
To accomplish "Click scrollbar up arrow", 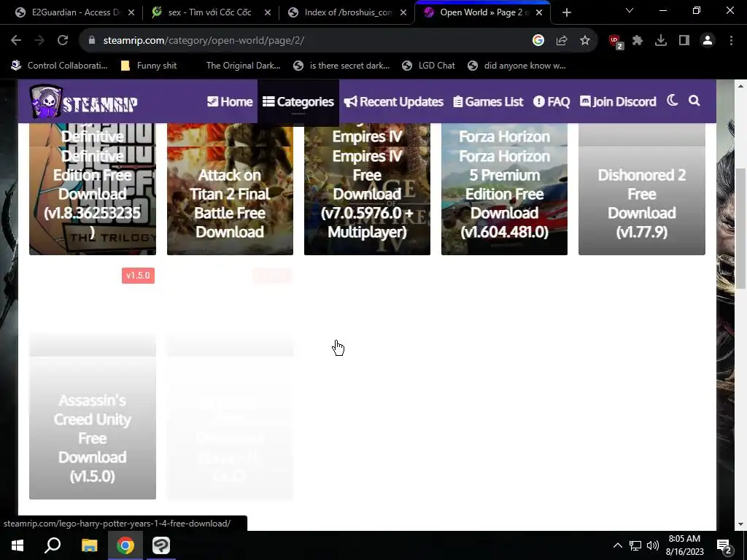I will click(740, 86).
